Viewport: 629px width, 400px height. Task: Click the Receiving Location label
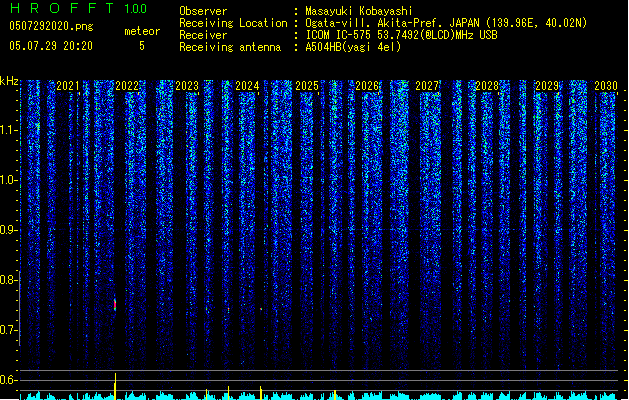tap(233, 23)
